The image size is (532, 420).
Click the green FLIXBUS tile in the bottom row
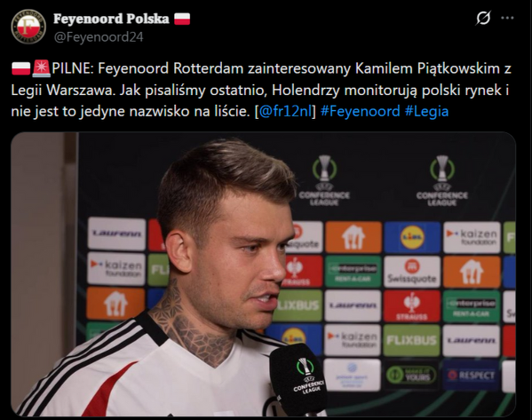click(411, 340)
